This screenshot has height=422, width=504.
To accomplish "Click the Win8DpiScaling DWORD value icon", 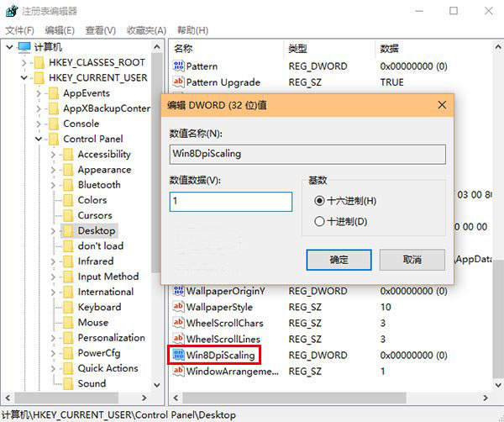I will (178, 355).
